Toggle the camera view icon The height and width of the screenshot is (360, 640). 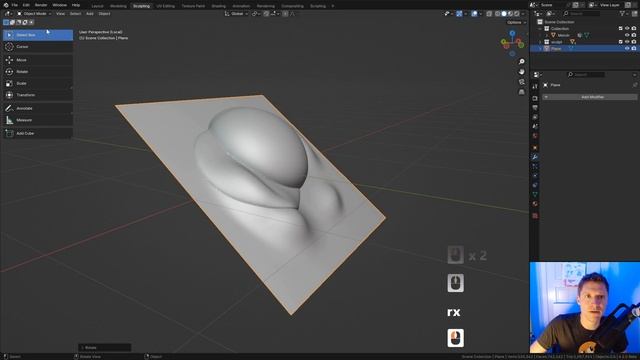coord(521,82)
